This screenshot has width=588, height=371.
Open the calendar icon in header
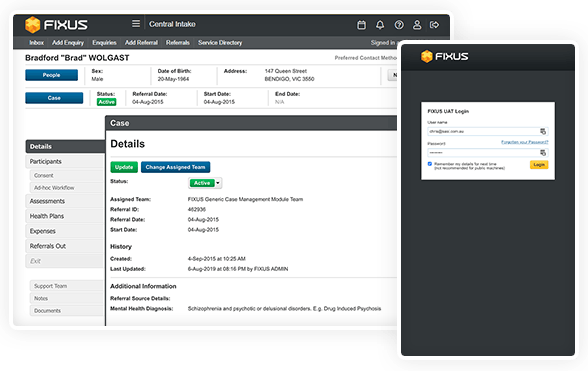362,25
